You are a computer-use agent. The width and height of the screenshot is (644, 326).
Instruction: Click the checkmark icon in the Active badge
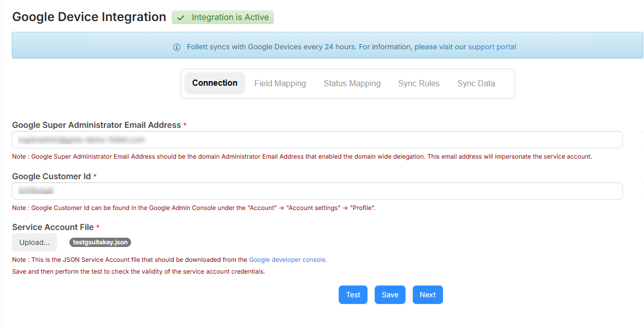click(x=181, y=18)
